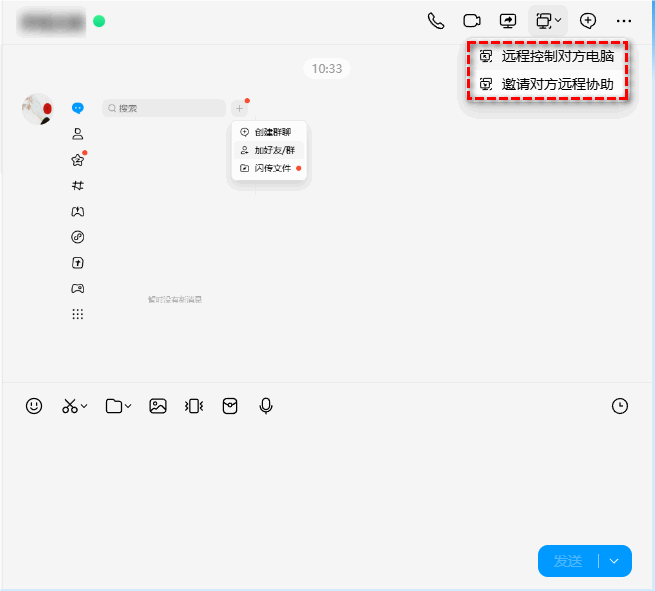The image size is (655, 591).
Task: Expand the dropdown arrow beside 发送
Action: 615,561
